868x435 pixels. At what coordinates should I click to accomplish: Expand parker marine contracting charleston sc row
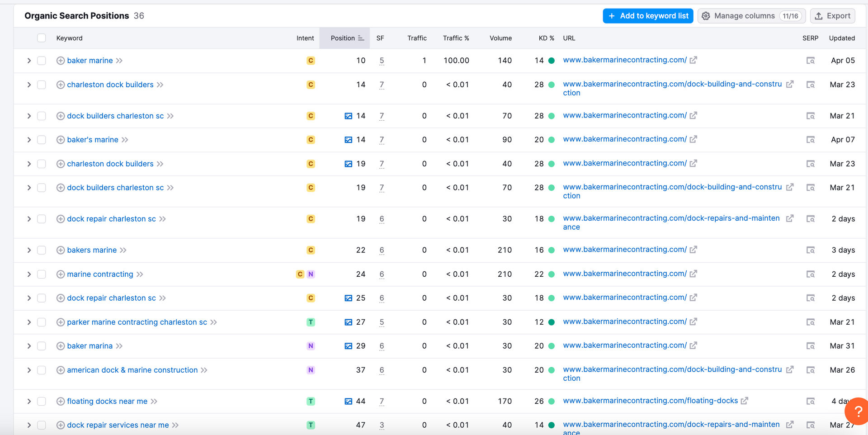(29, 322)
